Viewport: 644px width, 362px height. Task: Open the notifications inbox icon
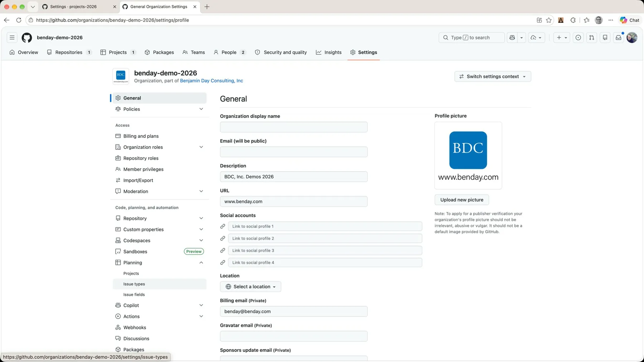coord(619,38)
